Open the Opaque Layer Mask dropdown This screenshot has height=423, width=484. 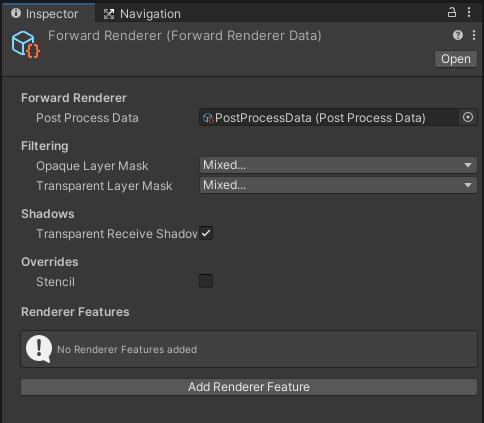coord(338,165)
